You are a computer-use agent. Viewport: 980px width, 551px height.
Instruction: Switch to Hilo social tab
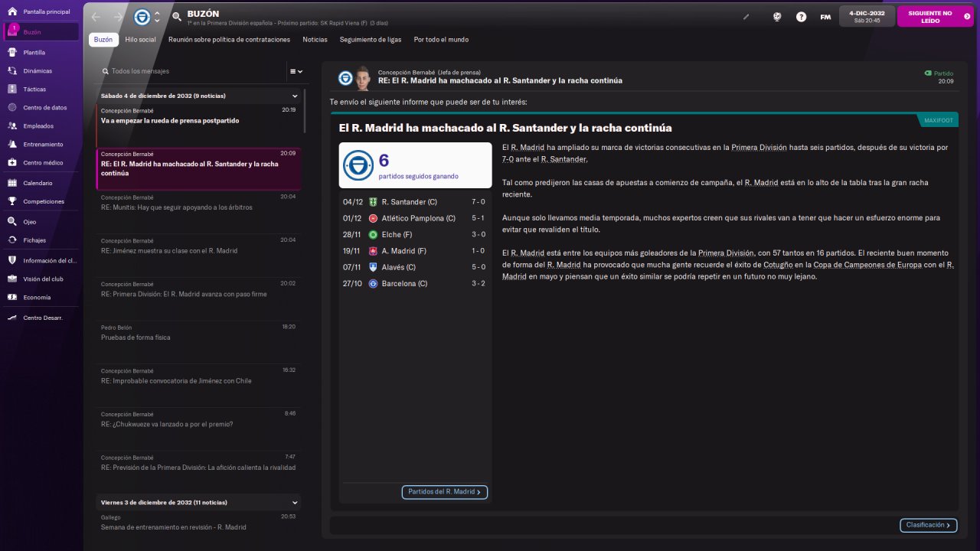(140, 39)
